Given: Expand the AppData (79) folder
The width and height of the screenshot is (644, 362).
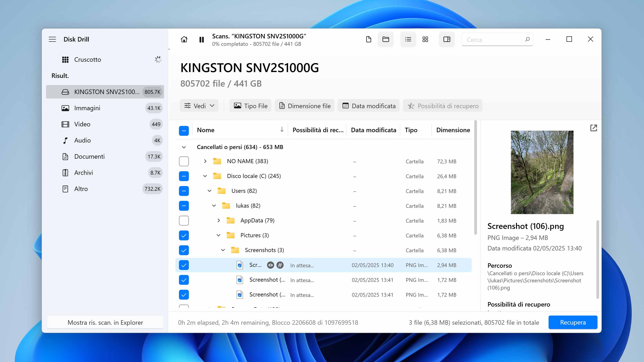Looking at the screenshot, I should (x=218, y=220).
